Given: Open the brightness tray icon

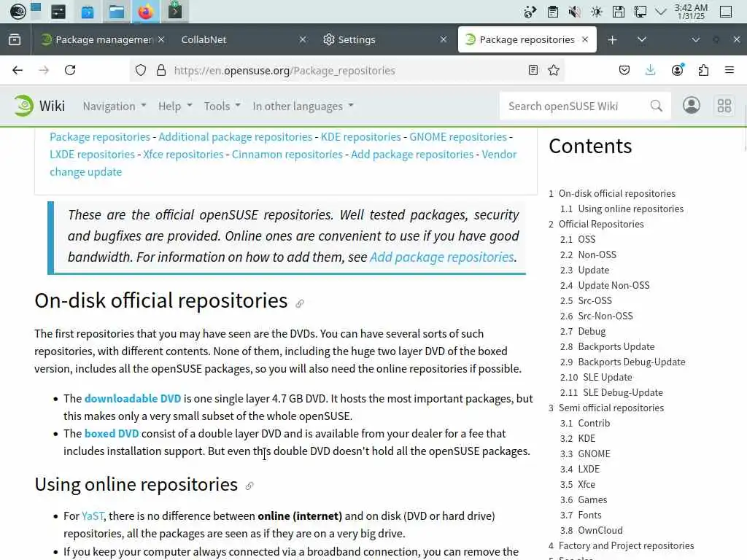Looking at the screenshot, I should pyautogui.click(x=597, y=12).
